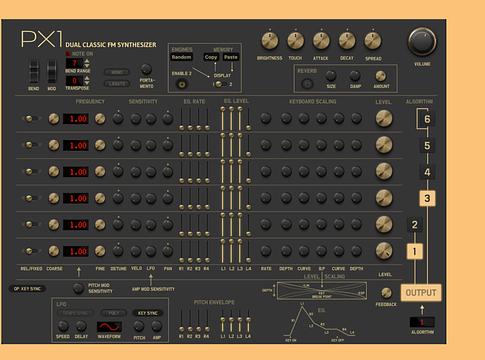485x360 pixels.
Task: Toggle the OP. KEY SYNC button
Action: [27, 289]
